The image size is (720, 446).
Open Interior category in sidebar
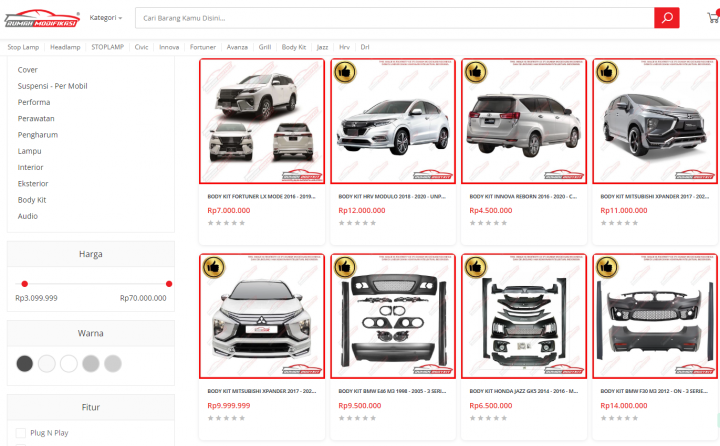tap(30, 167)
